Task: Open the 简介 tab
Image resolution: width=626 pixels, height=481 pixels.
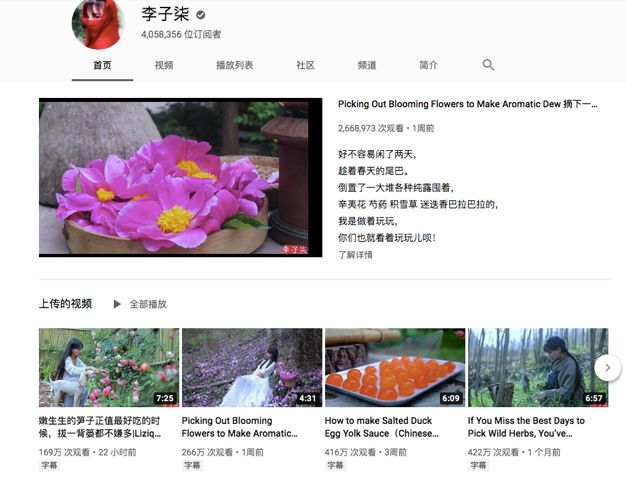Action: pos(428,65)
